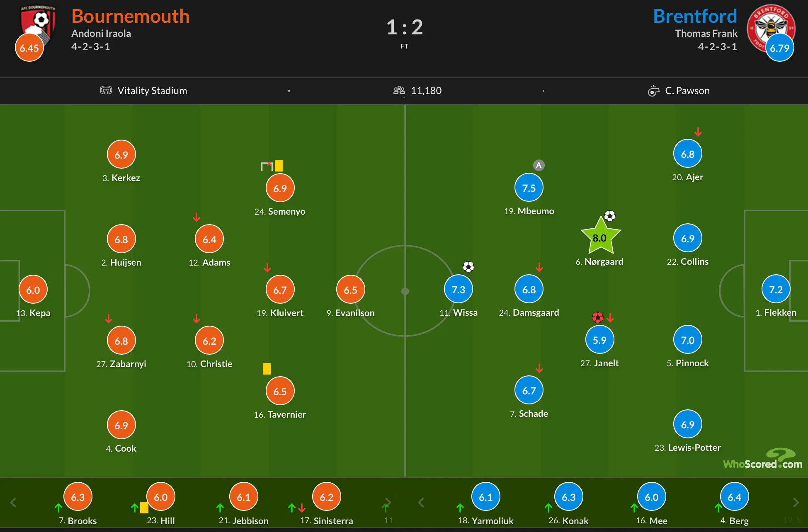Click the red own-goal ball above Janelt
This screenshot has width=808, height=532.
pos(597,317)
